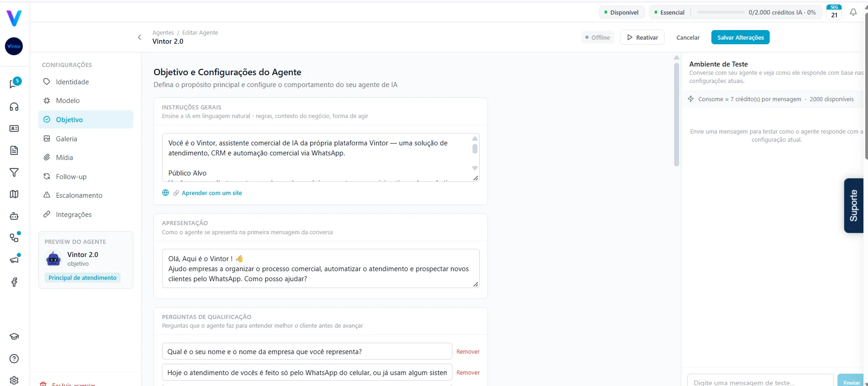The image size is (868, 386).
Task: Click the Disponível status selector
Action: 621,12
